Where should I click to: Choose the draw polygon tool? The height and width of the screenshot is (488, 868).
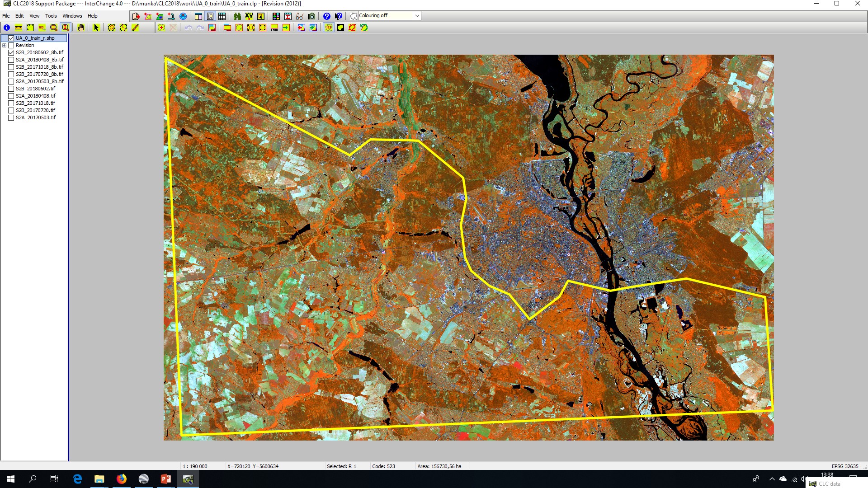point(112,28)
